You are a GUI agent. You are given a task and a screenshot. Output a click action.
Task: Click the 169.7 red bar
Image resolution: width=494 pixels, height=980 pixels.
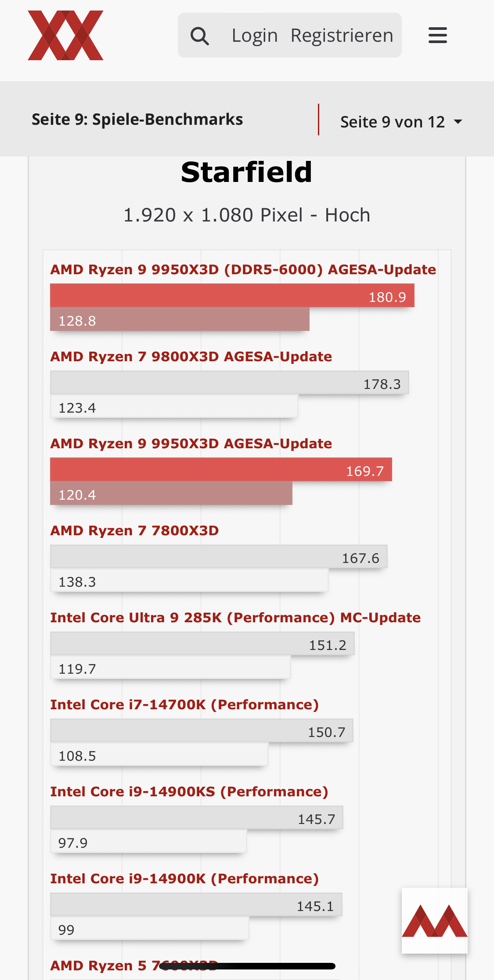tap(221, 469)
